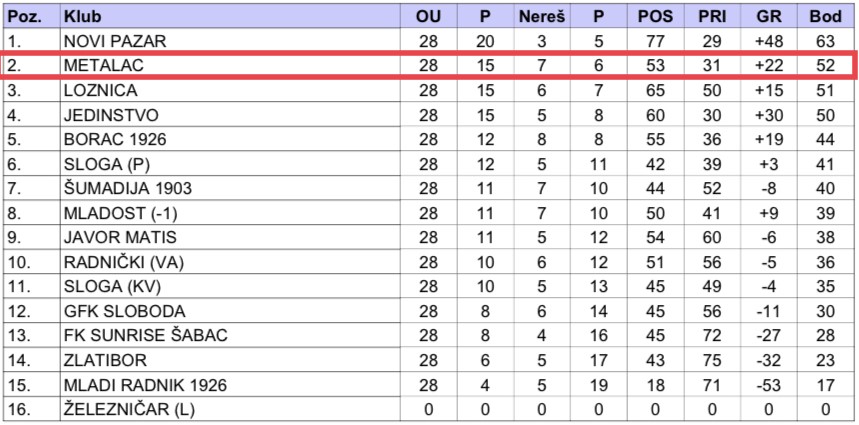Click the POS column header
The image size is (859, 425).
[656, 17]
